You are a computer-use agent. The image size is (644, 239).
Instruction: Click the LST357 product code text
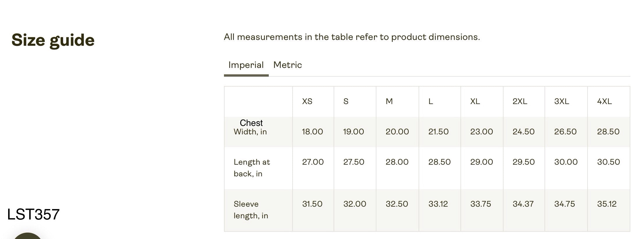[33, 215]
